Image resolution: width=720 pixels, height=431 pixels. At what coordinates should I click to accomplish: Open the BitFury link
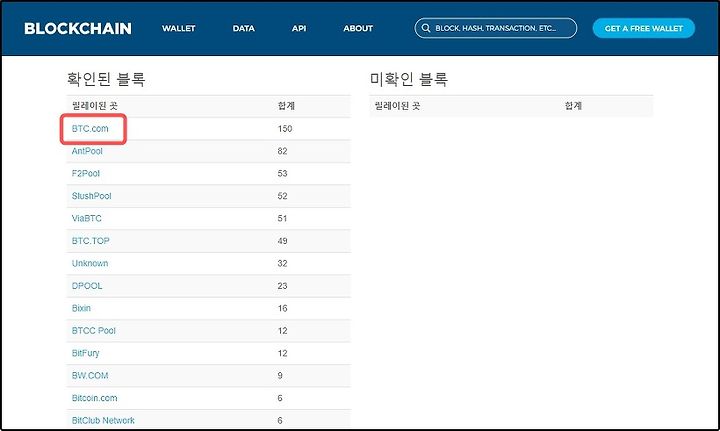(x=85, y=353)
